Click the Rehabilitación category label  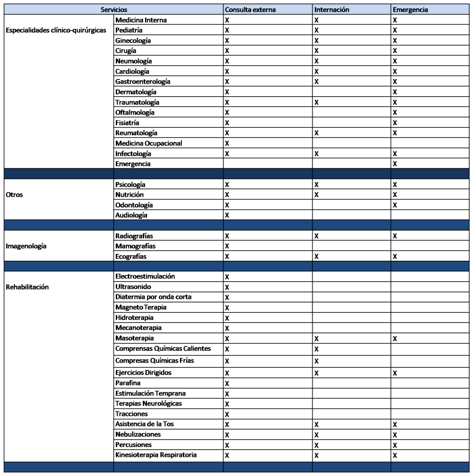(x=28, y=287)
